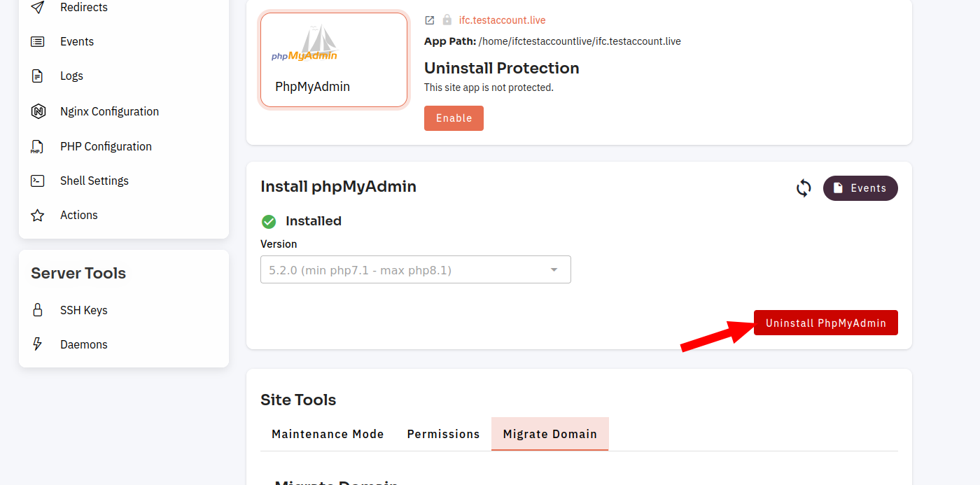Enable uninstall protection
Viewport: 980px width, 485px height.
point(454,118)
